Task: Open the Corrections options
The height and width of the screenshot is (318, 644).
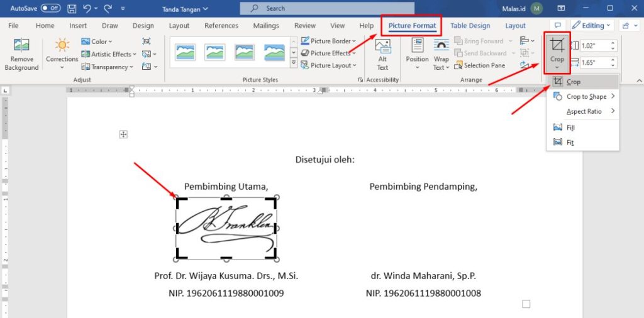Action: (62, 55)
